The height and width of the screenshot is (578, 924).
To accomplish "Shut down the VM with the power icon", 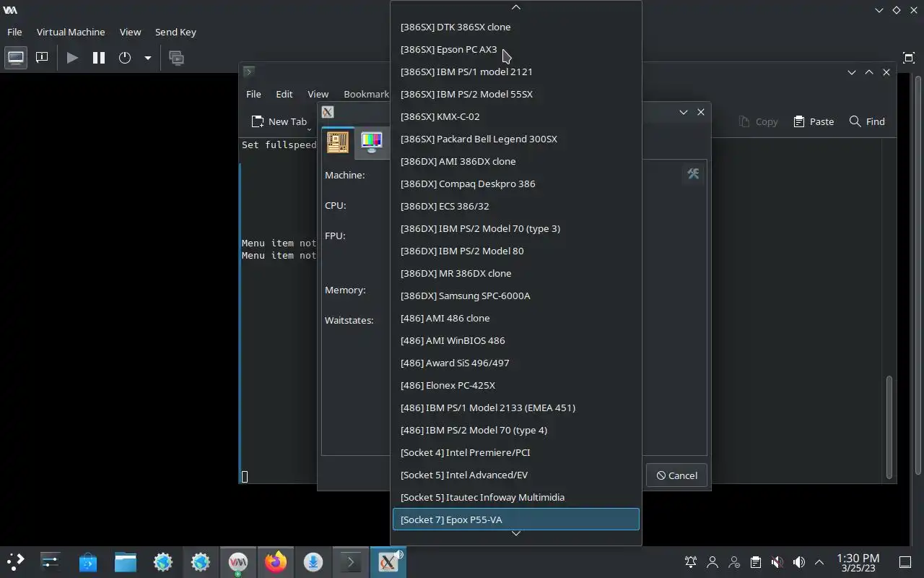I will pos(125,58).
